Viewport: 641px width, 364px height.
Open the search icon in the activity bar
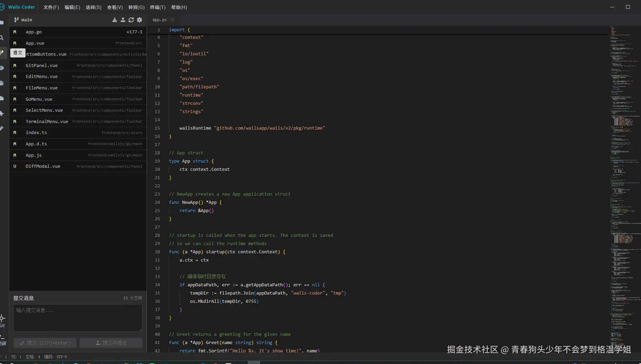click(2, 38)
